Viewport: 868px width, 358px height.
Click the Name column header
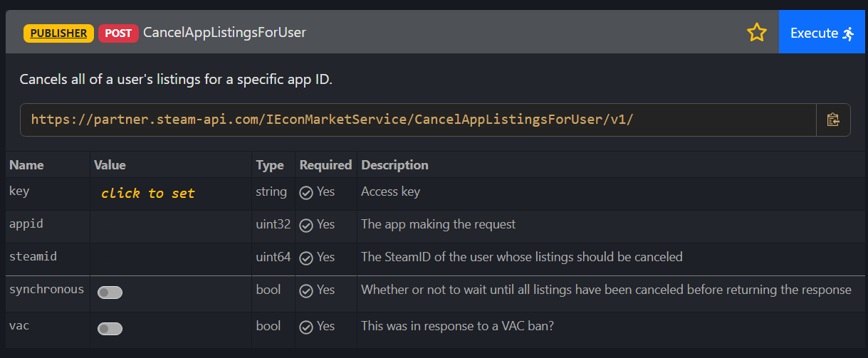pyautogui.click(x=26, y=164)
